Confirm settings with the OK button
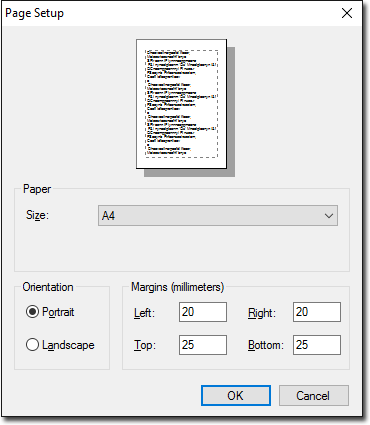 pyautogui.click(x=236, y=396)
